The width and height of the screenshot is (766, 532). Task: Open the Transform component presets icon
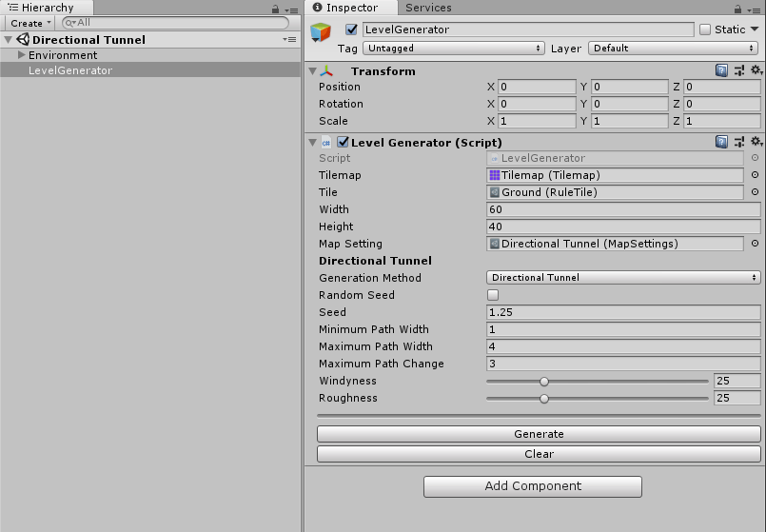coord(739,70)
